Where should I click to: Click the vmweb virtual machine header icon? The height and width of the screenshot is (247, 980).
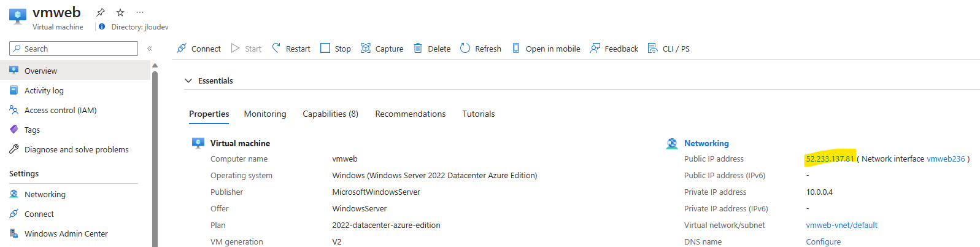point(18,16)
